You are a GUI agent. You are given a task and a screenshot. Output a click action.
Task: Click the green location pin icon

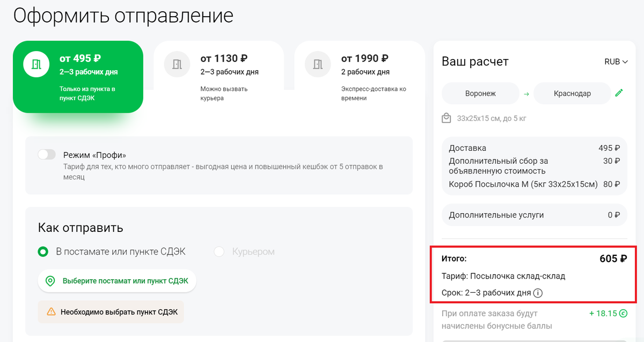pos(50,281)
